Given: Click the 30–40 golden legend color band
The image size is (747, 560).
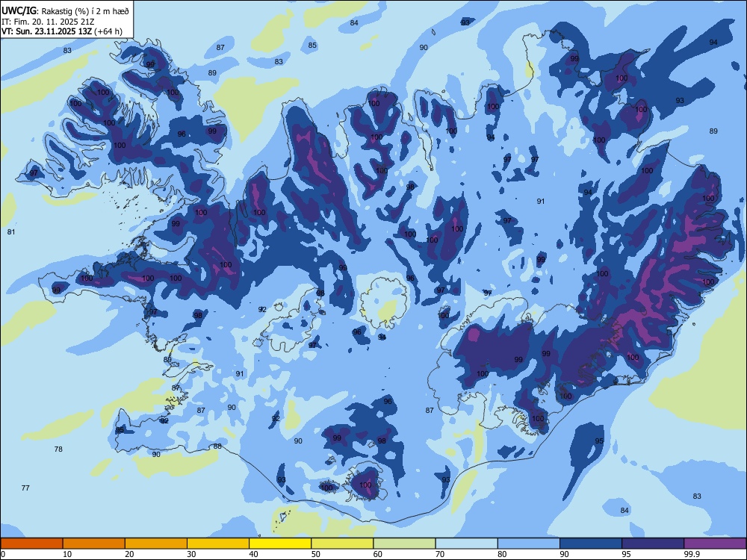Looking at the screenshot, I should tap(218, 544).
